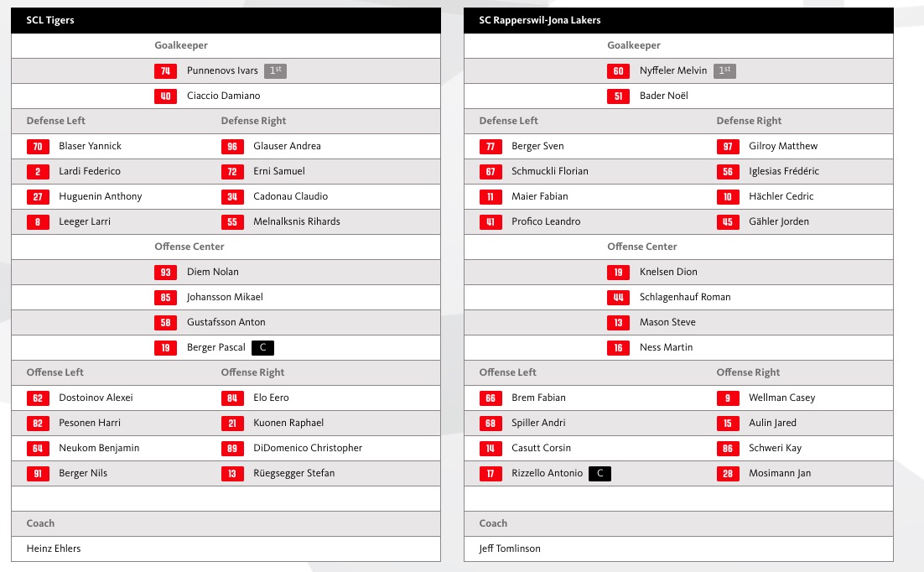Image resolution: width=924 pixels, height=572 pixels.
Task: Select player Knelsen Dion
Action: pyautogui.click(x=668, y=272)
